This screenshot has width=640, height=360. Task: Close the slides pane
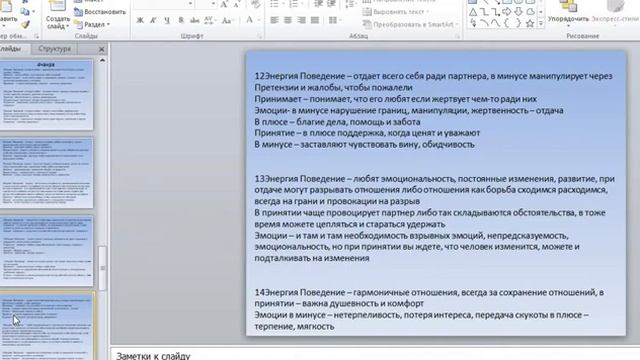coord(102,49)
